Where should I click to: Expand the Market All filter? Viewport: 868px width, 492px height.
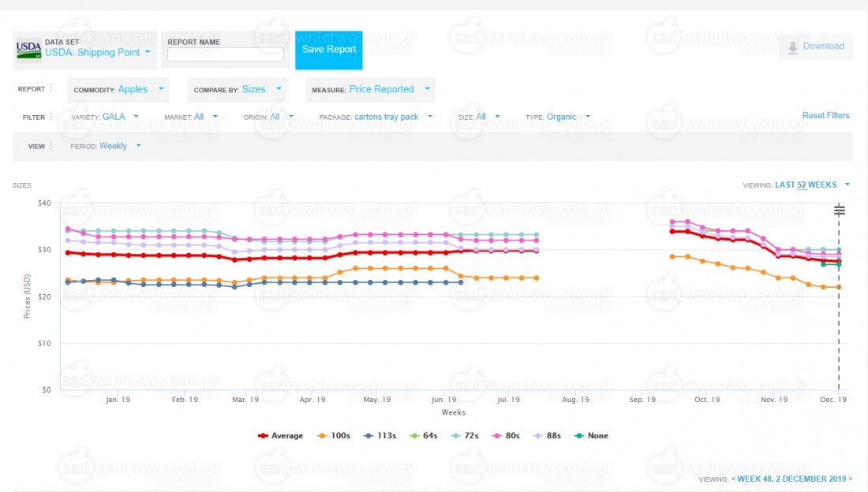(191, 117)
